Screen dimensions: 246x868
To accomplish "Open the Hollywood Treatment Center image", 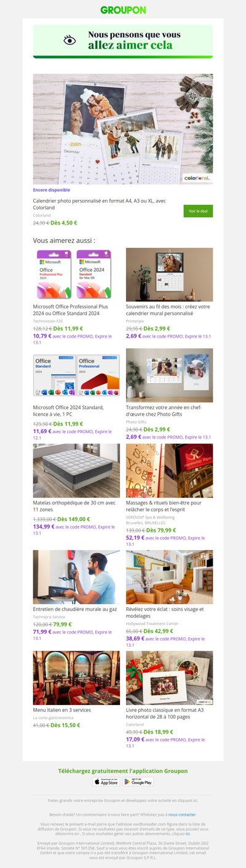I will pos(169,577).
